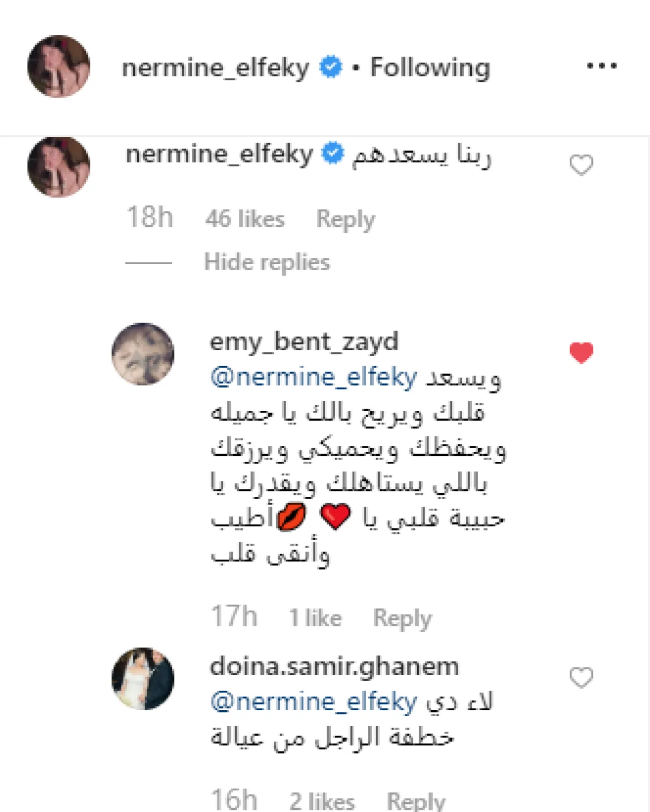
Task: Click @nermine_elfeky mention in emy_bent_zayd's reply
Action: point(314,377)
